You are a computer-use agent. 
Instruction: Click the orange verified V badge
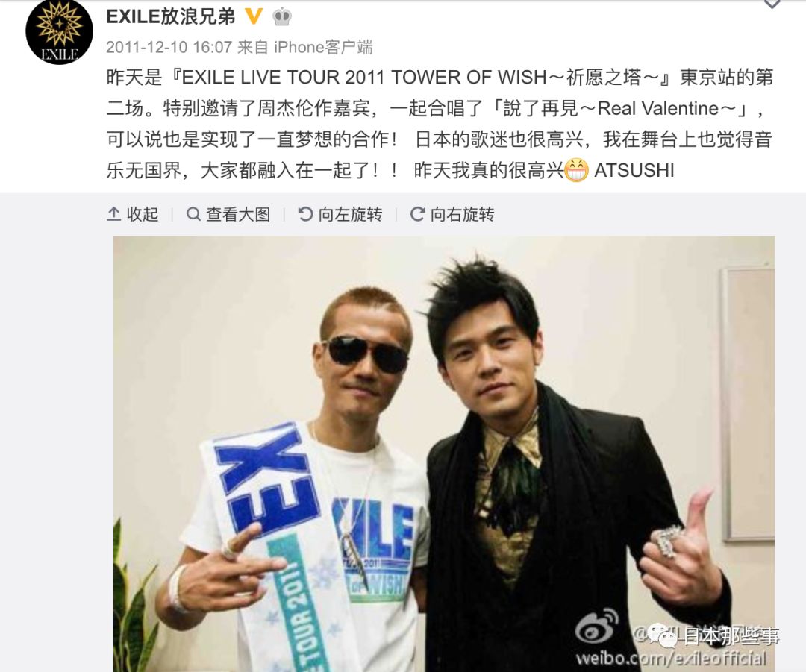[x=254, y=16]
